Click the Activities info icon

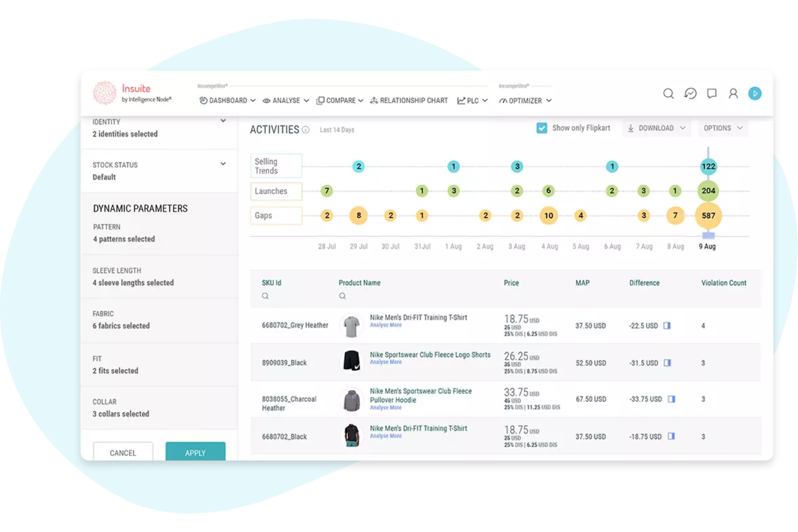click(306, 130)
